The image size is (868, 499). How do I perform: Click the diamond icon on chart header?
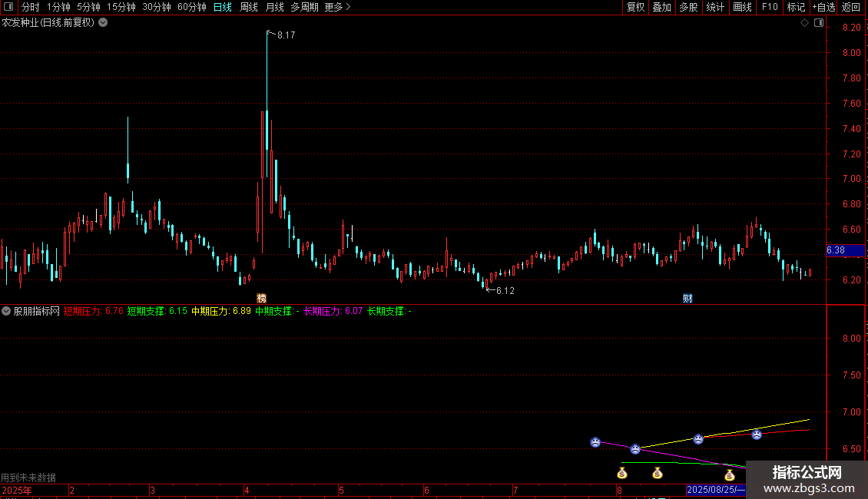(x=804, y=23)
